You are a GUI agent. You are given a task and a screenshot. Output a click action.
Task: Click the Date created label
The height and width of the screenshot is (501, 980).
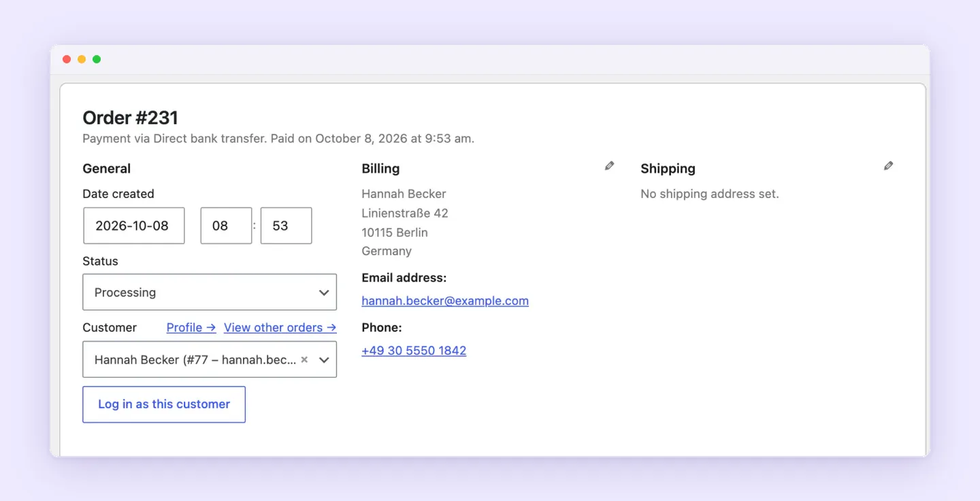pyautogui.click(x=118, y=194)
